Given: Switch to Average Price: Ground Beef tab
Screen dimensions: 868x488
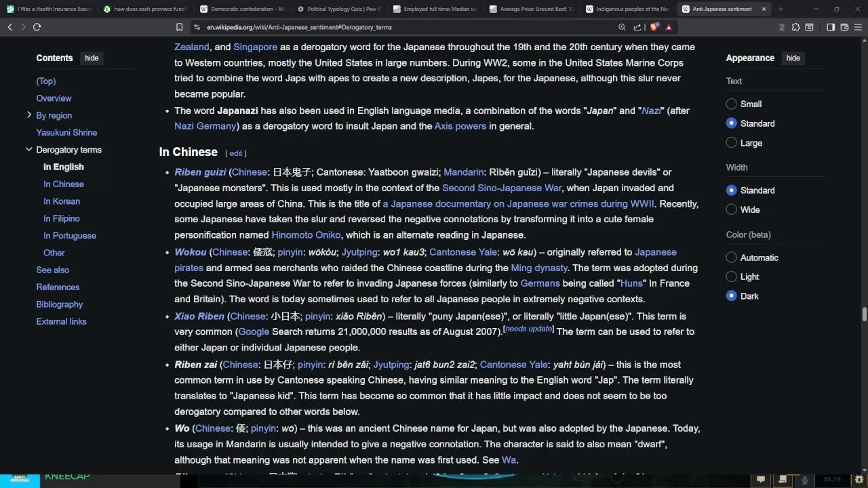Looking at the screenshot, I should click(530, 9).
